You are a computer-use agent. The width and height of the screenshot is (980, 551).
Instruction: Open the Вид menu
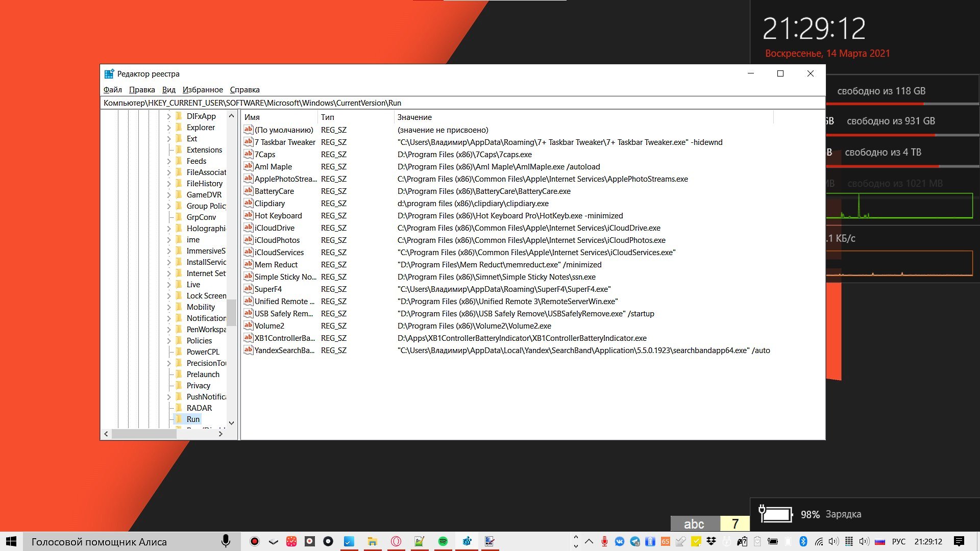169,90
